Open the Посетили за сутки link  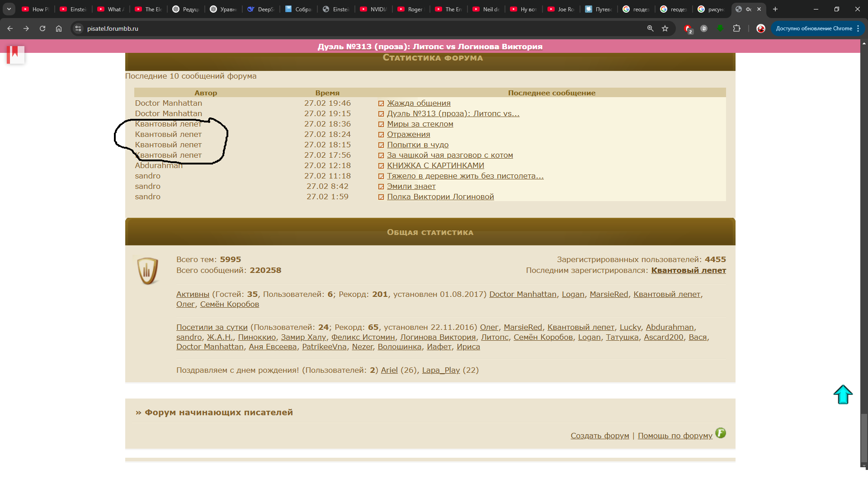tap(212, 328)
